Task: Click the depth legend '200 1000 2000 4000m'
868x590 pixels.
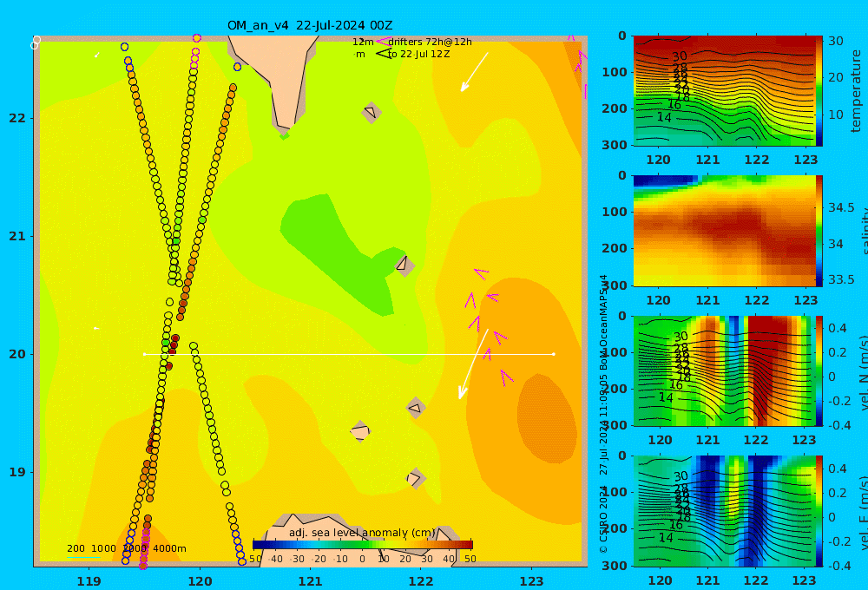Action: 127,548
